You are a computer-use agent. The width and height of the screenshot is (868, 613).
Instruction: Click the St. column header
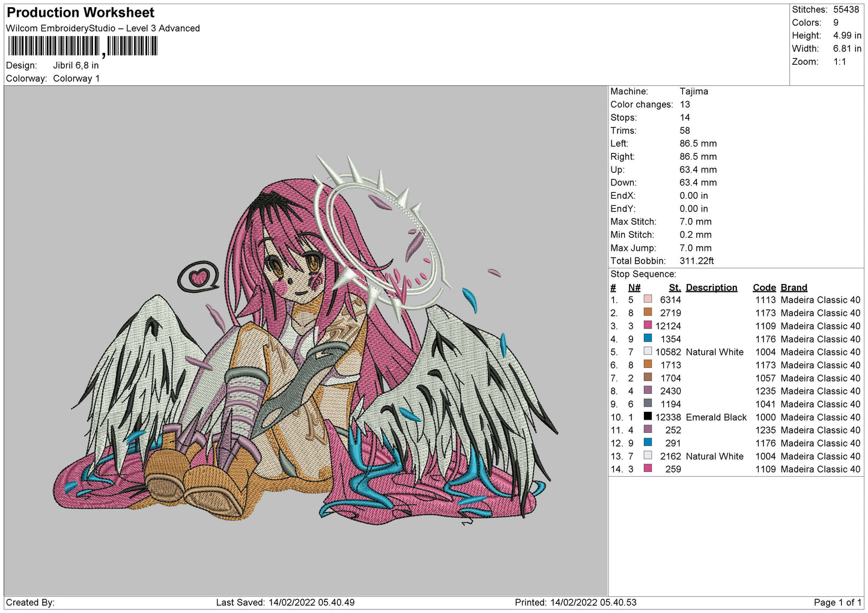[x=675, y=288]
